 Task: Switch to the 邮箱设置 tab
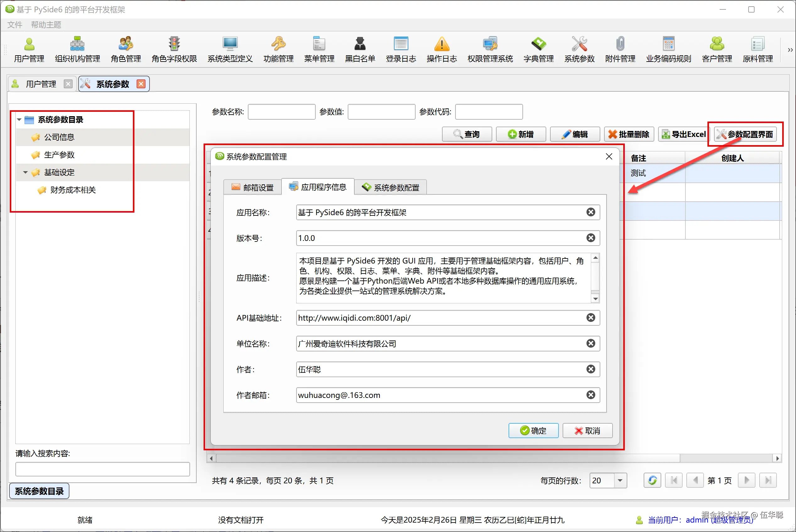[253, 187]
